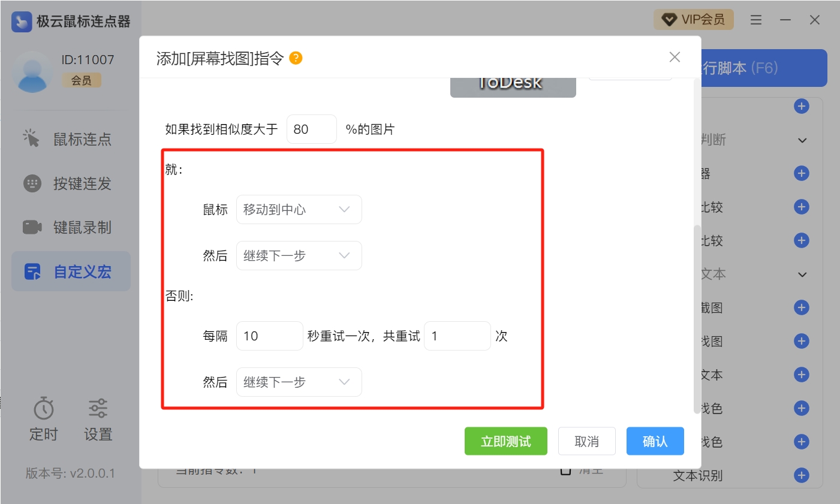
Task: Click the plus icon beside 截图
Action: pos(801,307)
